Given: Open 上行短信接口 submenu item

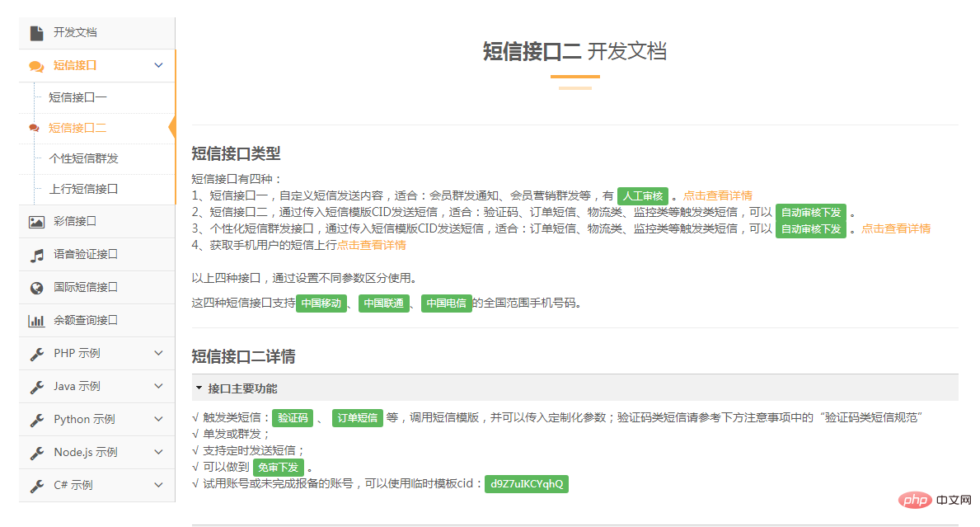Looking at the screenshot, I should (84, 189).
